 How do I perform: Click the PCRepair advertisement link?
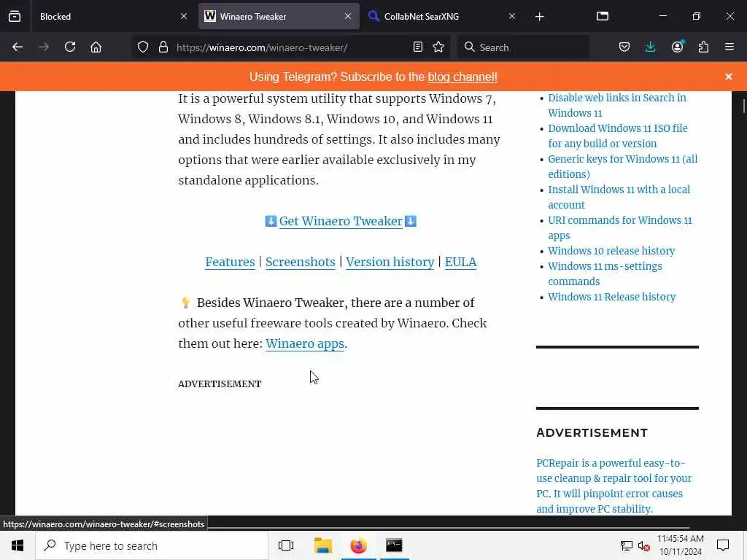tap(614, 486)
